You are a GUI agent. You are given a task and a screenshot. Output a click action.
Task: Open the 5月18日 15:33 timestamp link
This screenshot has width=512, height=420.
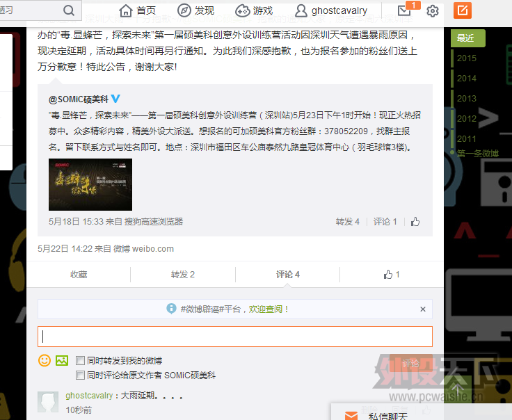tap(76, 222)
